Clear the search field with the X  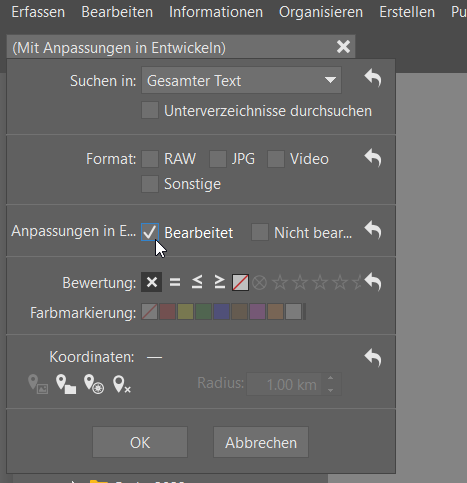[343, 47]
